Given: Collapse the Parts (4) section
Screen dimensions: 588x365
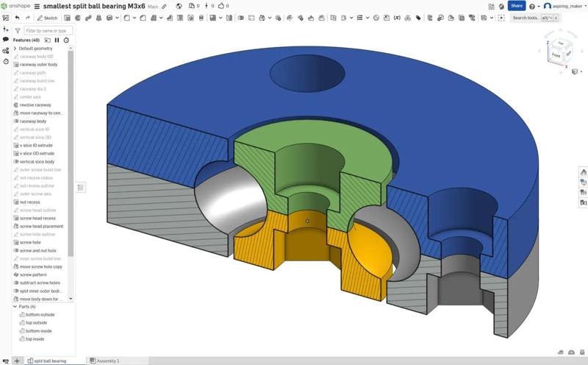Looking at the screenshot, I should click(15, 306).
